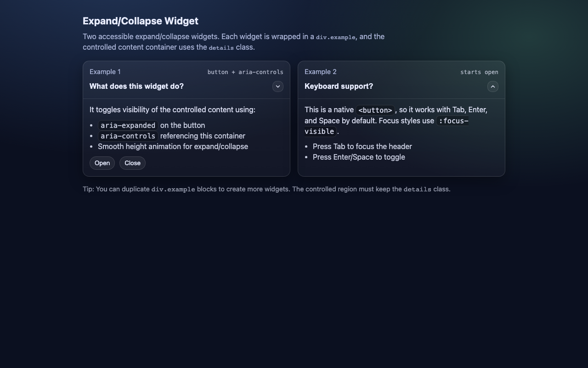Screen dimensions: 588x368
Task: Toggle Example 1 widget via its header chevron
Action: coord(278,86)
